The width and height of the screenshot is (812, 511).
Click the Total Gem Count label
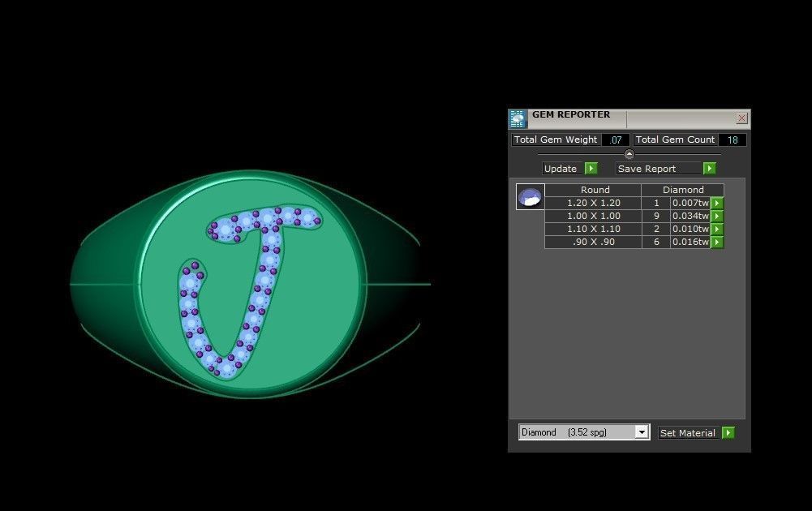tap(675, 140)
